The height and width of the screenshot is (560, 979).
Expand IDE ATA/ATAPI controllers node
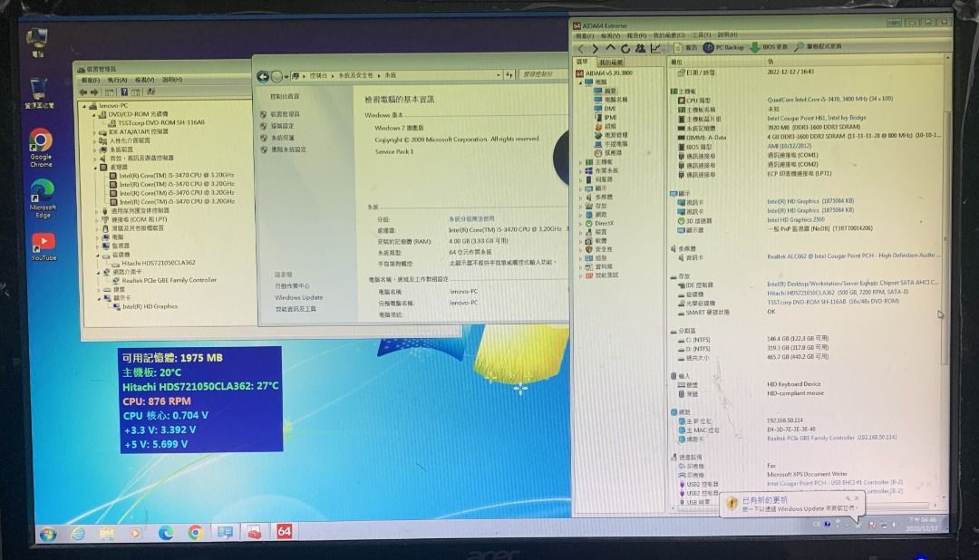click(x=95, y=132)
